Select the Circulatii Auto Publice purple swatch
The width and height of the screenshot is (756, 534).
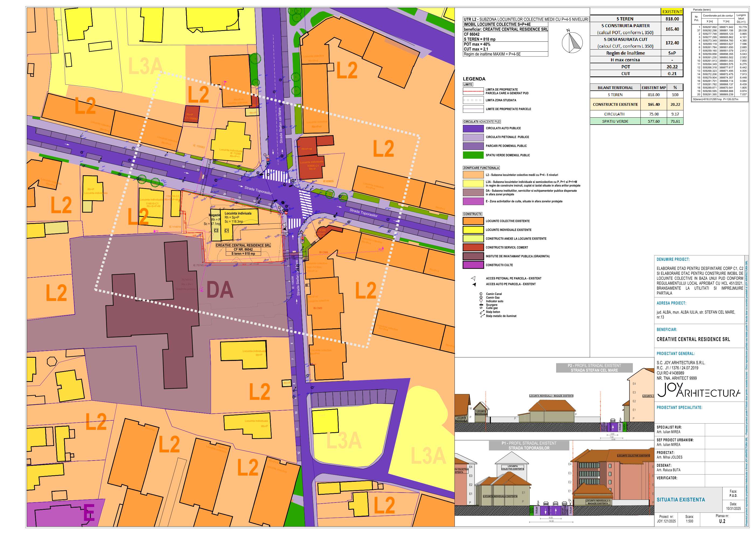(473, 128)
